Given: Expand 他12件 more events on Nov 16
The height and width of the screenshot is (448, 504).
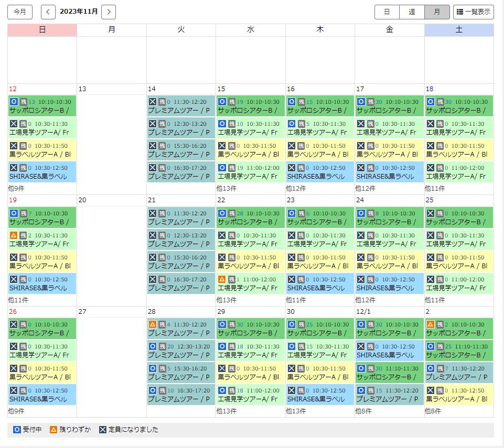Looking at the screenshot, I should pos(296,189).
